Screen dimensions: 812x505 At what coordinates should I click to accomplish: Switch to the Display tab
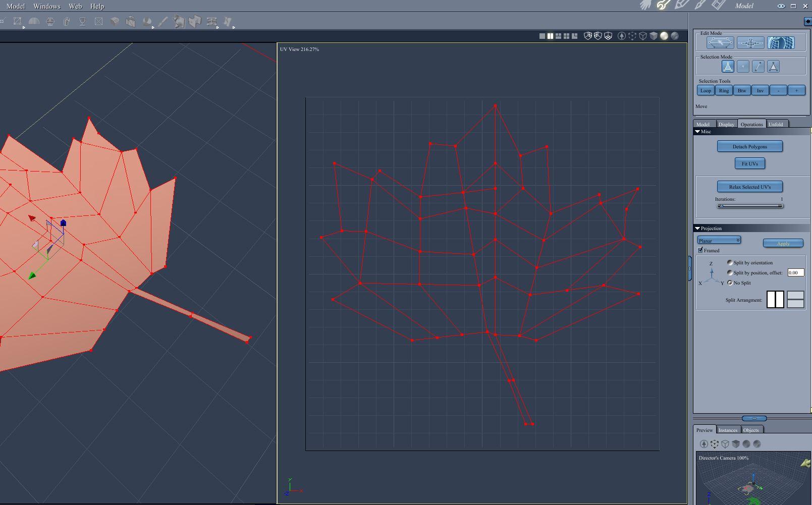point(726,124)
